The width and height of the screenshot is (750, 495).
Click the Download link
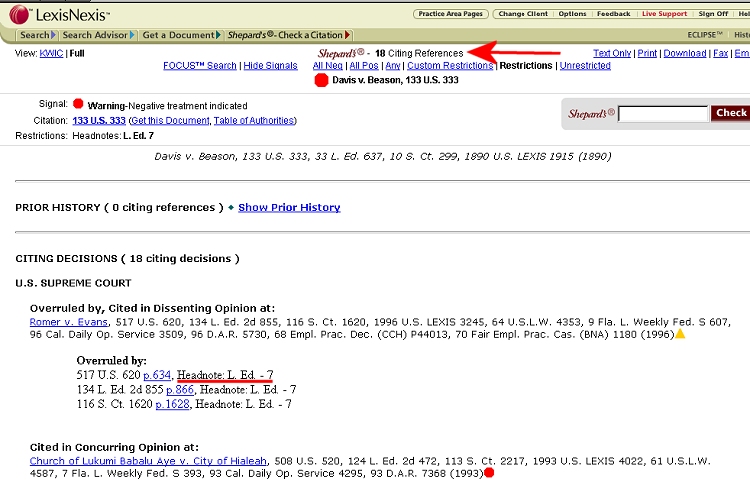tap(684, 53)
